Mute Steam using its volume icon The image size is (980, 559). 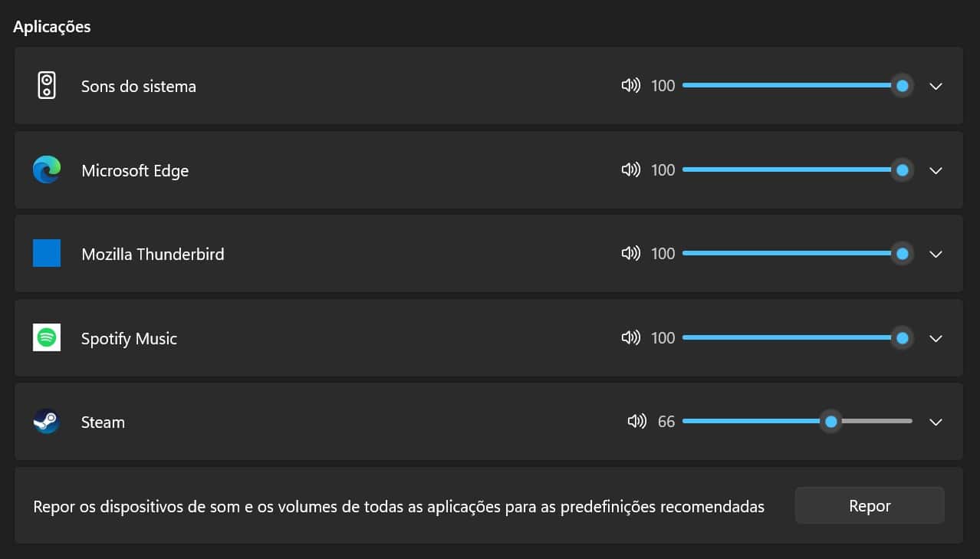tap(636, 421)
